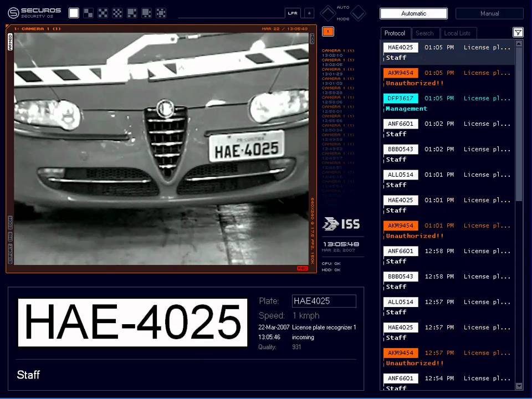Screen dimensions: 532x399
Task: Switch to Automatic mode
Action: pyautogui.click(x=413, y=13)
